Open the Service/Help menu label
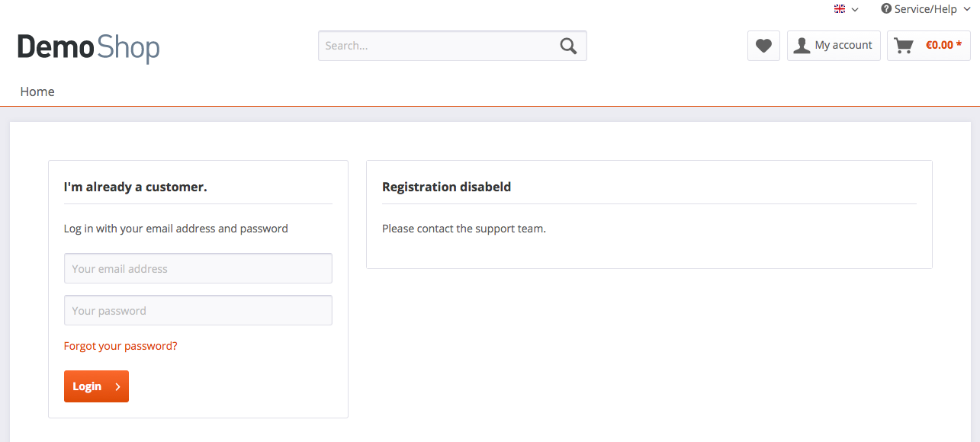 pos(925,9)
